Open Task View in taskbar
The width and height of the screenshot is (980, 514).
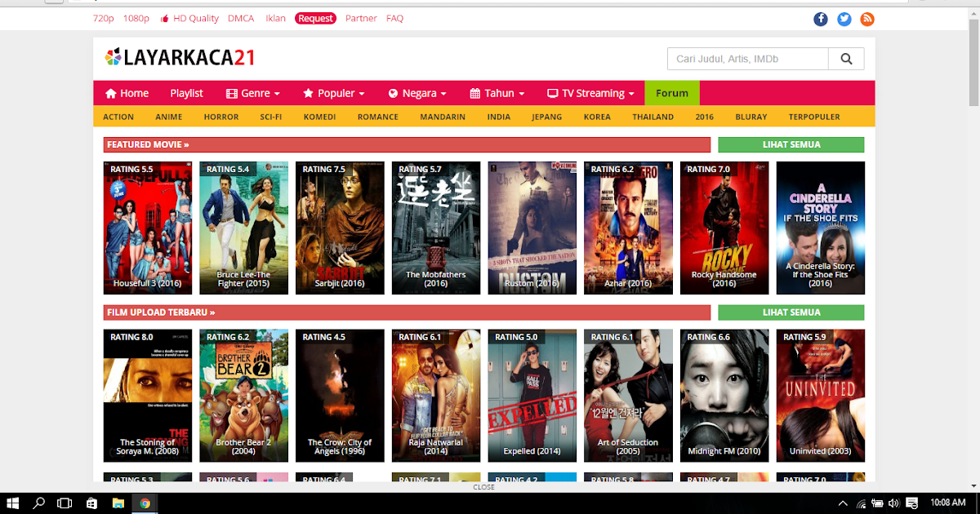pos(66,503)
